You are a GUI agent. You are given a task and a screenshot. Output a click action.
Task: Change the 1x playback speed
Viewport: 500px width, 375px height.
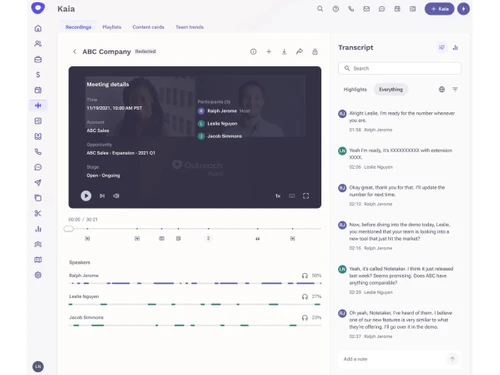(278, 196)
